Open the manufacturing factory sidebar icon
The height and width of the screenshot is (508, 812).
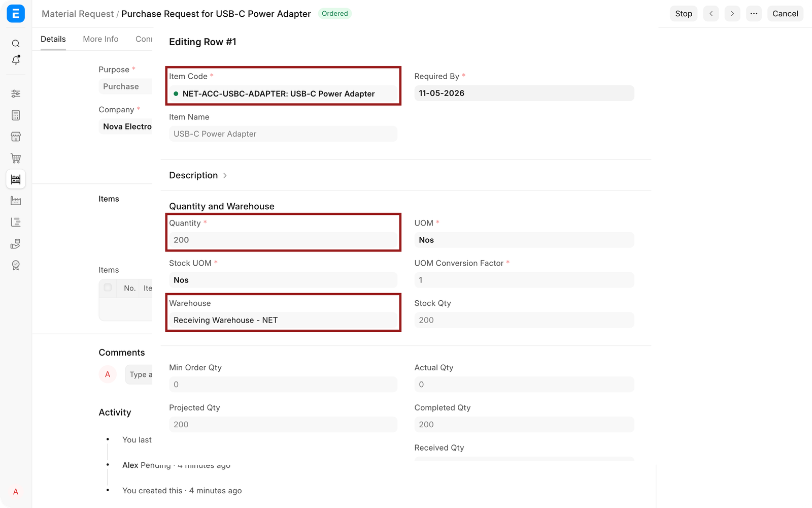click(x=16, y=201)
